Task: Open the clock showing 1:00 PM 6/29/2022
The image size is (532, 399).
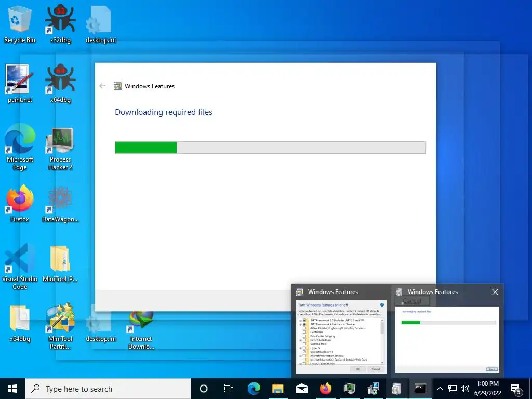Action: tap(488, 389)
